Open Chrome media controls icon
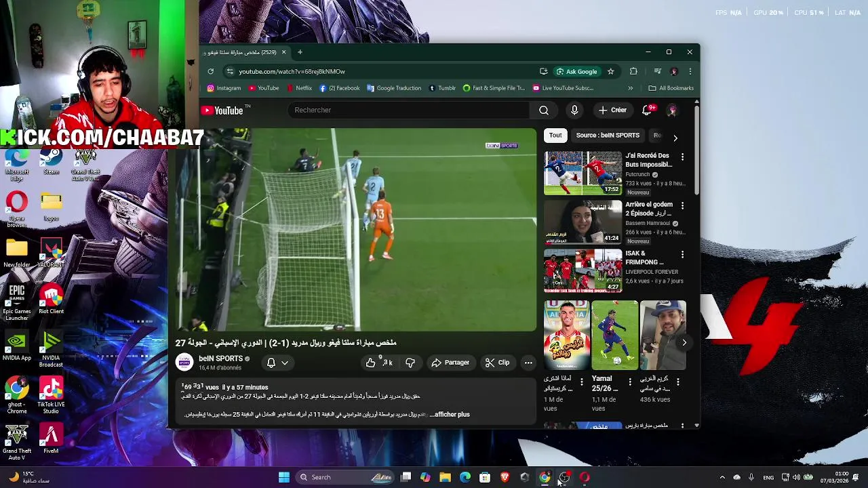 (657, 71)
